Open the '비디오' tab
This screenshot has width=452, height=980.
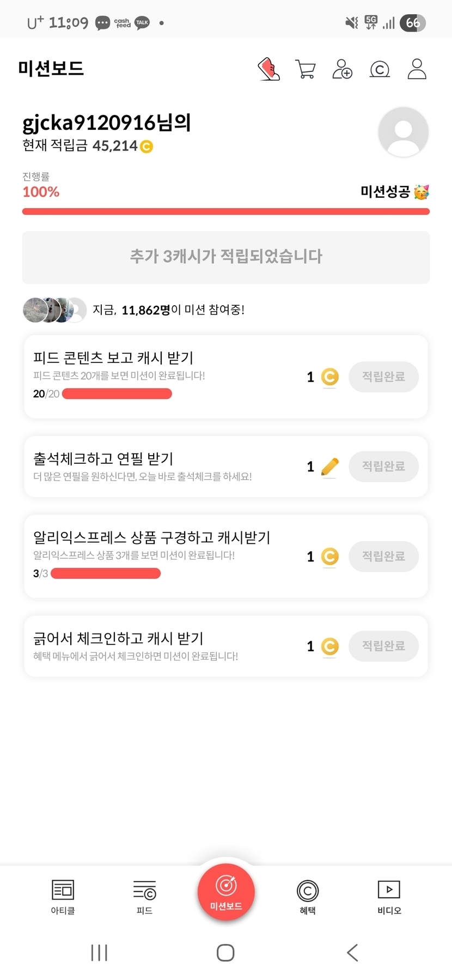click(x=389, y=897)
